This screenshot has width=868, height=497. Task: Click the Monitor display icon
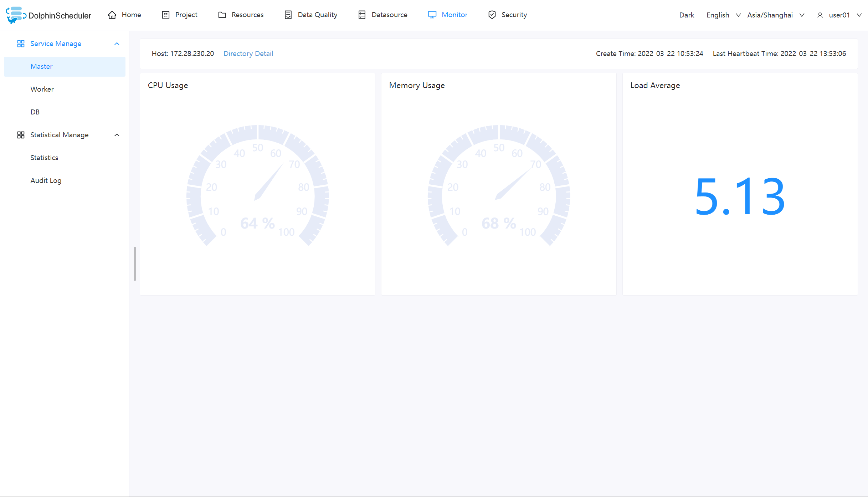(x=432, y=15)
